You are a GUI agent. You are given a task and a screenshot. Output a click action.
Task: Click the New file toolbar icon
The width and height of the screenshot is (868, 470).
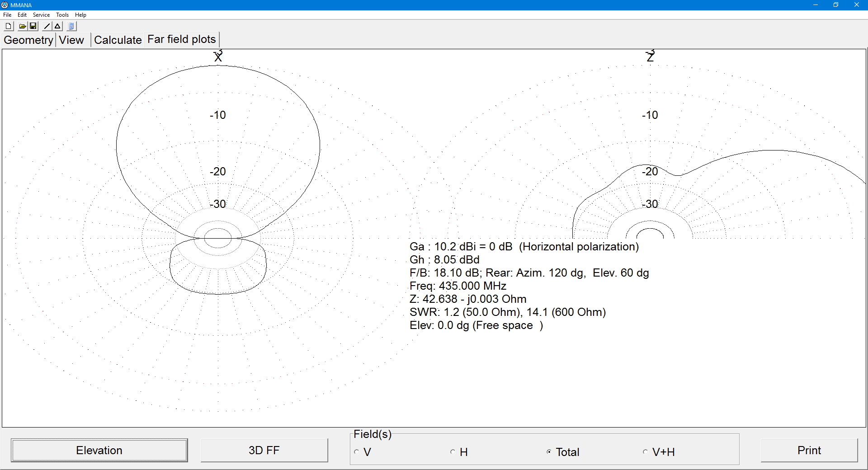tap(8, 26)
